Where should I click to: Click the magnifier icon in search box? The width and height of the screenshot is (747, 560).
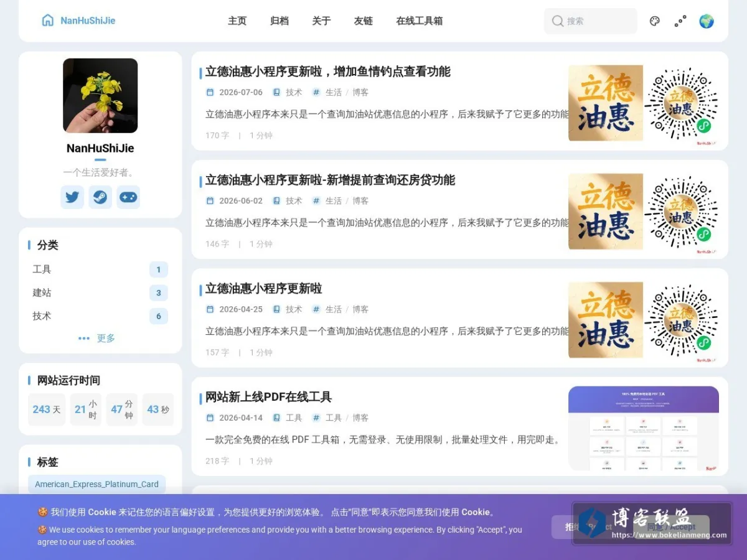click(558, 21)
